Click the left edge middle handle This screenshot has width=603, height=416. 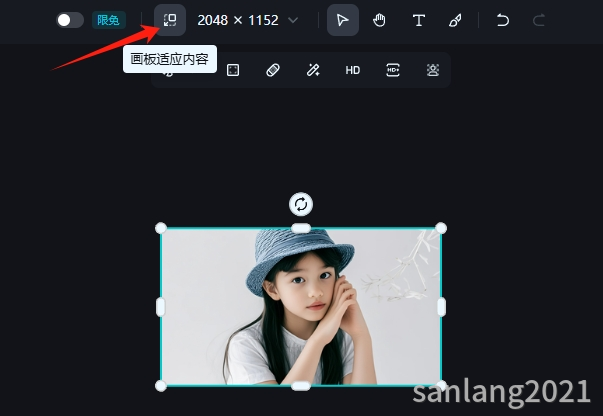pyautogui.click(x=161, y=307)
